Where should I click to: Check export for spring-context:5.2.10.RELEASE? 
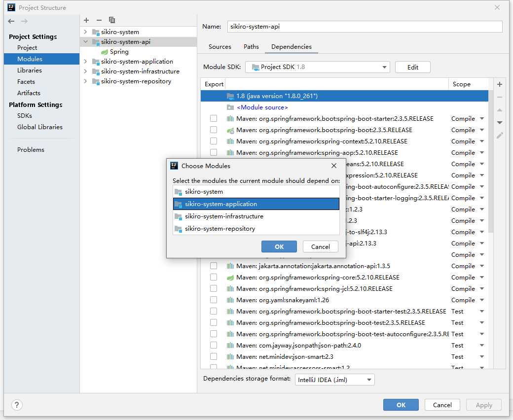click(x=214, y=141)
